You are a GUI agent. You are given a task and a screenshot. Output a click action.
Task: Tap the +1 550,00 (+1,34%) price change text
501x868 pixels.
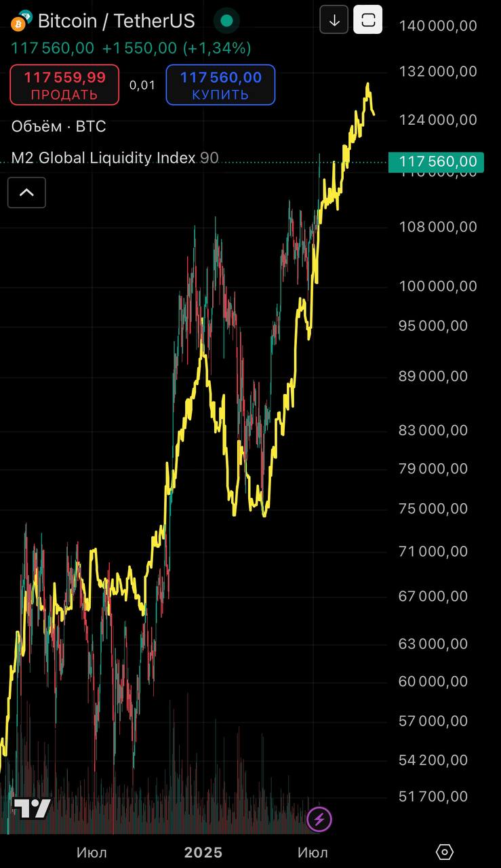tap(176, 48)
